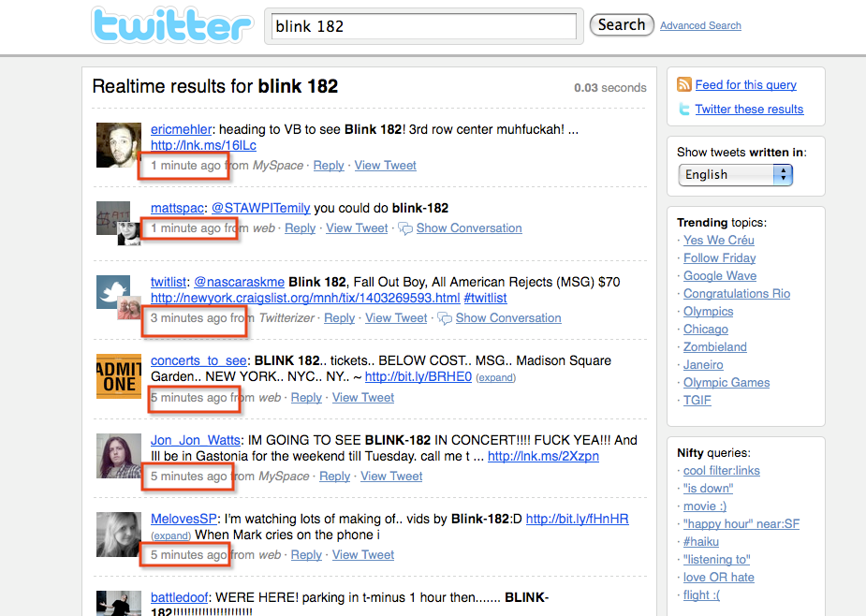The image size is (866, 616).
Task: Open battledoof username link
Action: [180, 597]
